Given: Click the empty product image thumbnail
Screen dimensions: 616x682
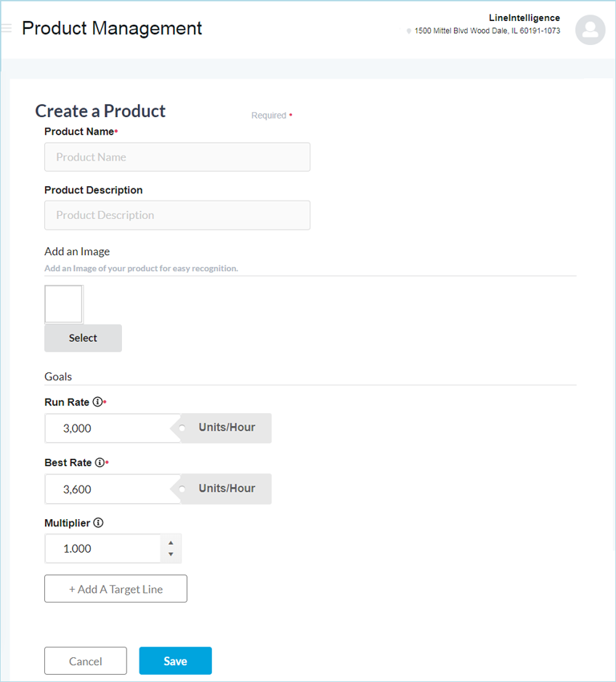Looking at the screenshot, I should (63, 304).
